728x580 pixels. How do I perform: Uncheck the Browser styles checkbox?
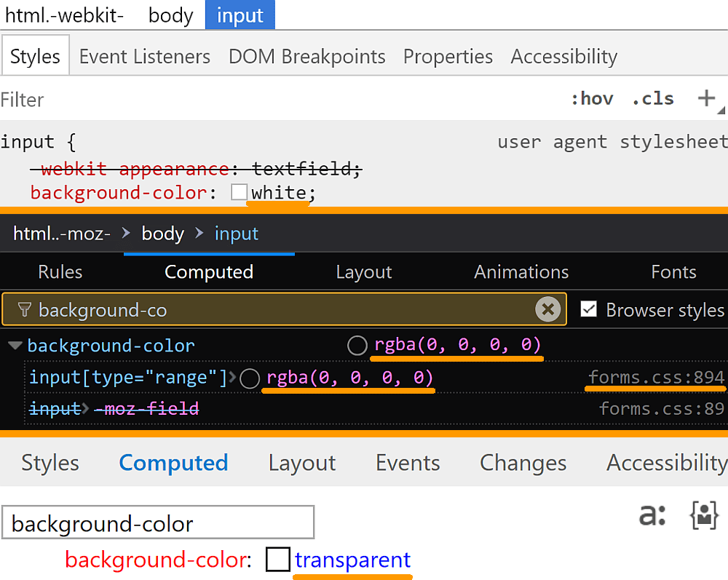pyautogui.click(x=589, y=310)
